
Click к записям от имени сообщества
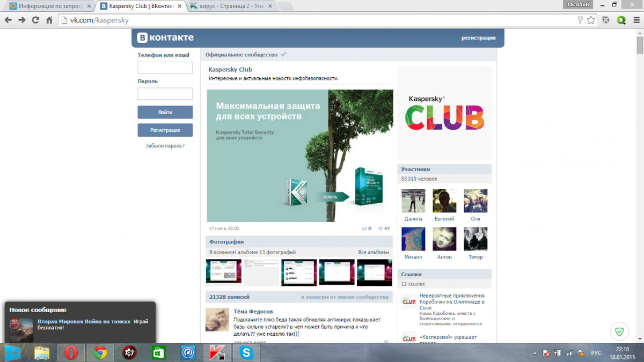pos(345,297)
